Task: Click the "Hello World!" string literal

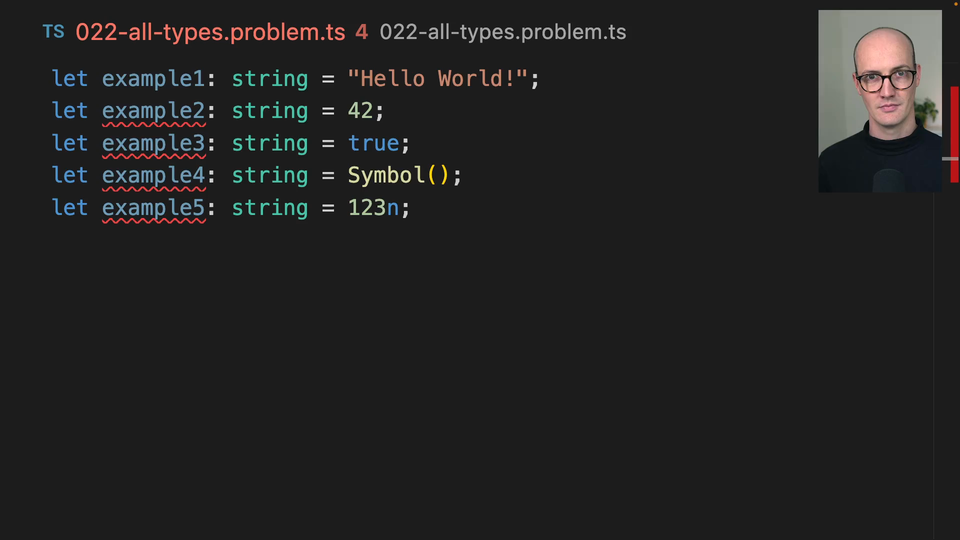Action: 437,79
